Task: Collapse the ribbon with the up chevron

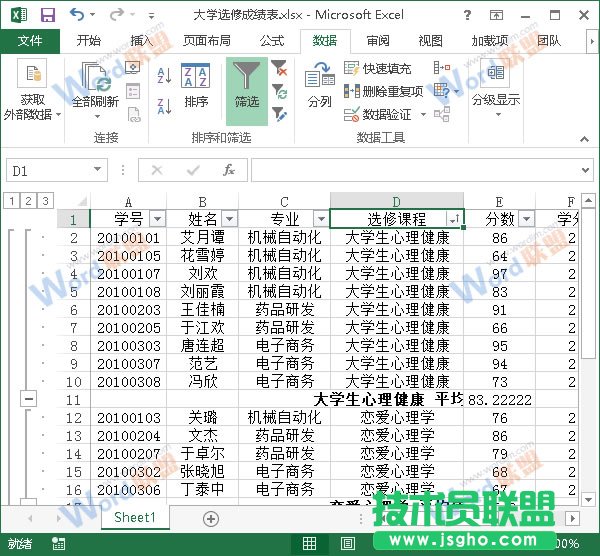Action: (584, 139)
